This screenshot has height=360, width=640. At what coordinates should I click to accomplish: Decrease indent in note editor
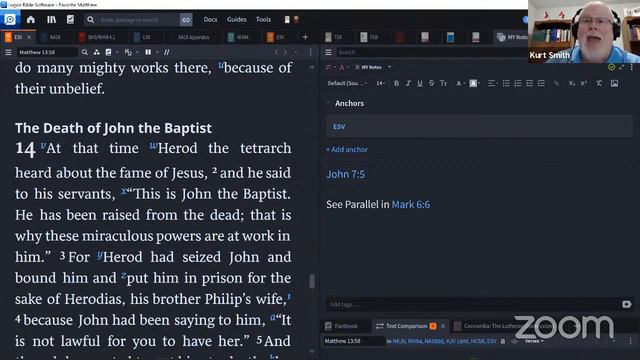tap(530, 83)
